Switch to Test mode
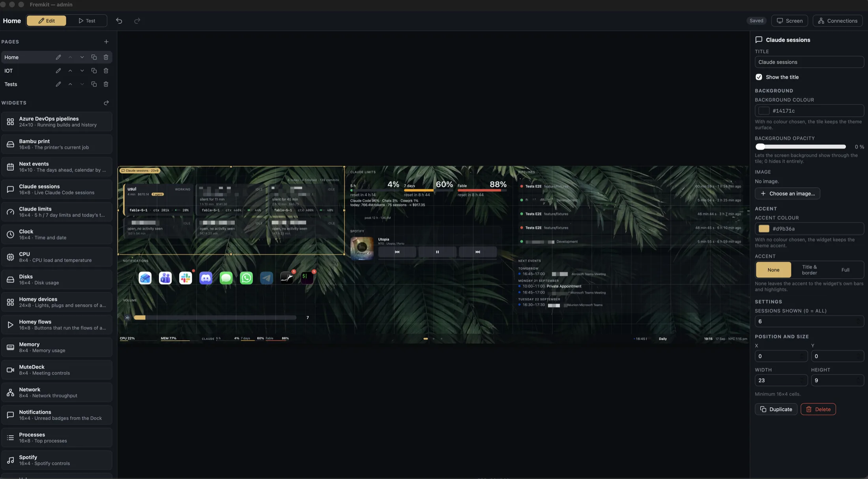Image resolution: width=868 pixels, height=479 pixels. click(x=87, y=21)
